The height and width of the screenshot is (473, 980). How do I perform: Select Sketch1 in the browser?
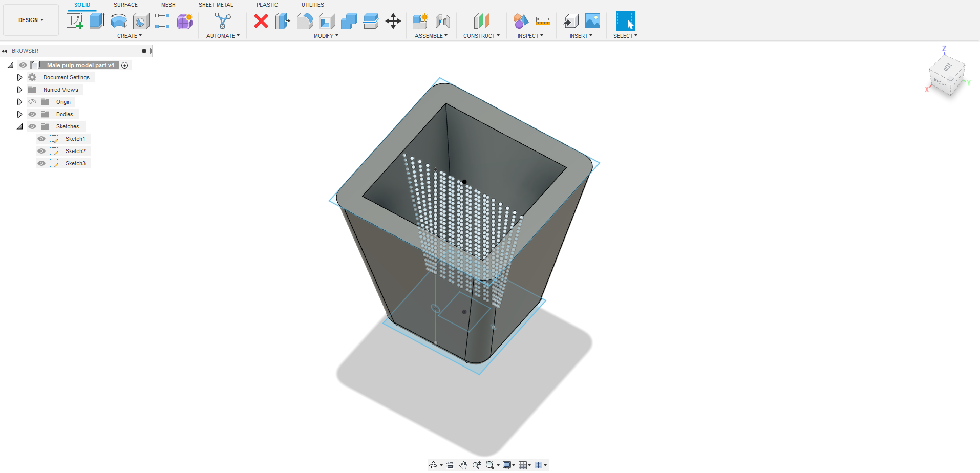(x=75, y=139)
